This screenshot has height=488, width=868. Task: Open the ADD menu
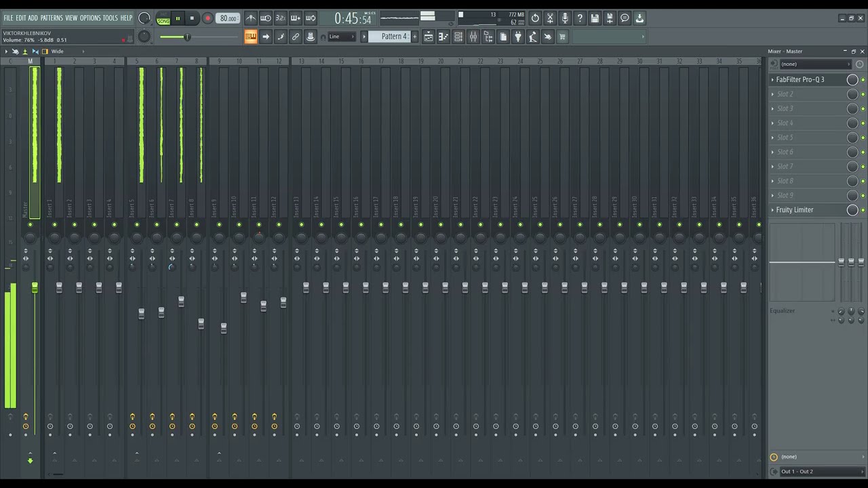33,18
